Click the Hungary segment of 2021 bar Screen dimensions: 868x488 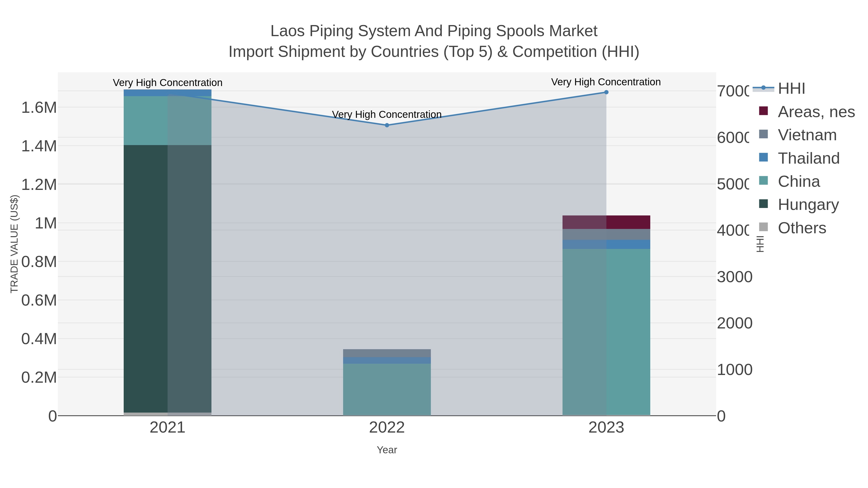[168, 279]
